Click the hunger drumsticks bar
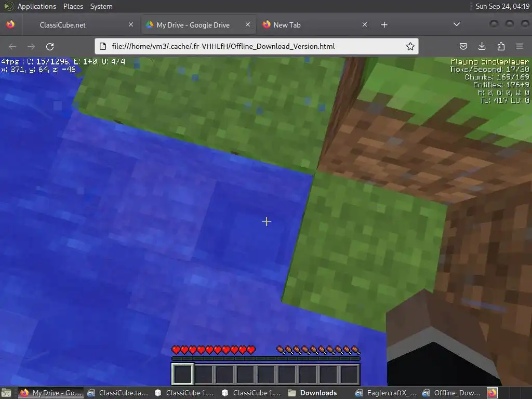 point(318,350)
